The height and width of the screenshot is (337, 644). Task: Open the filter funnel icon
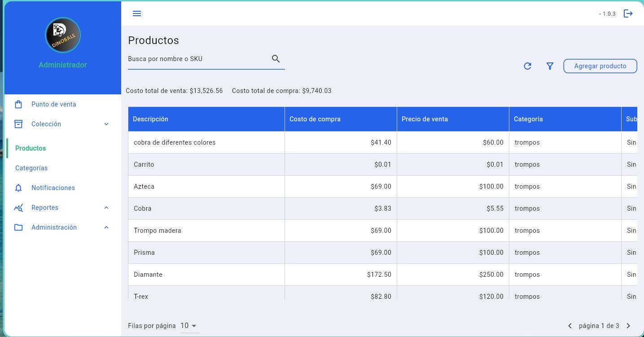click(x=550, y=66)
